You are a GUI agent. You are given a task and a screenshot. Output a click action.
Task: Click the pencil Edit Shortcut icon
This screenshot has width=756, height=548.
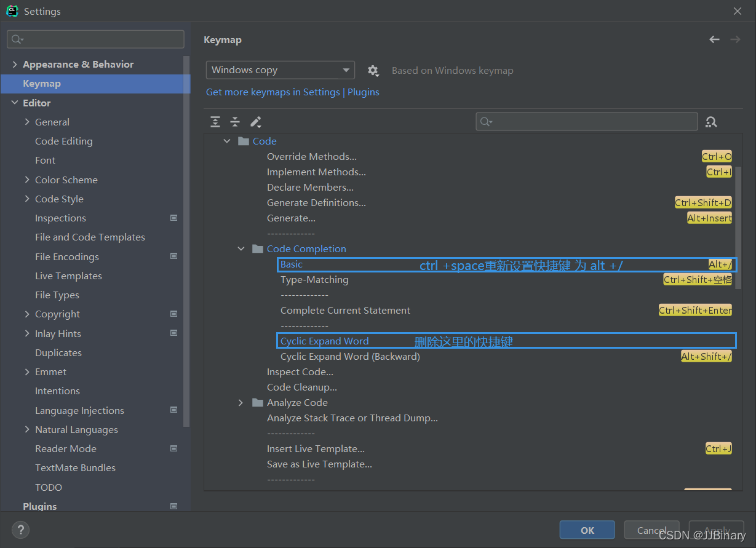pos(256,122)
